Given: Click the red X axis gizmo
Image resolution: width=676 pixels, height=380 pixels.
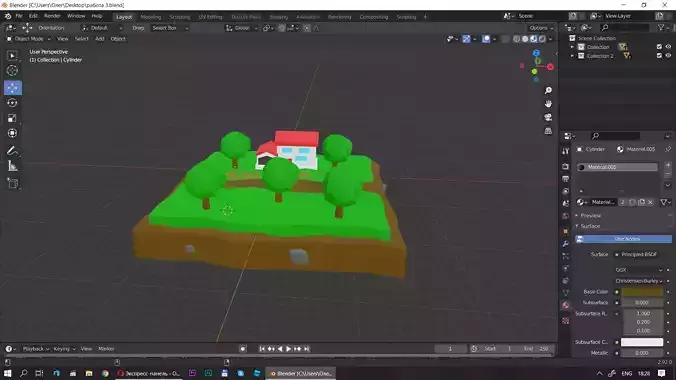Looking at the screenshot, I should pos(550,67).
